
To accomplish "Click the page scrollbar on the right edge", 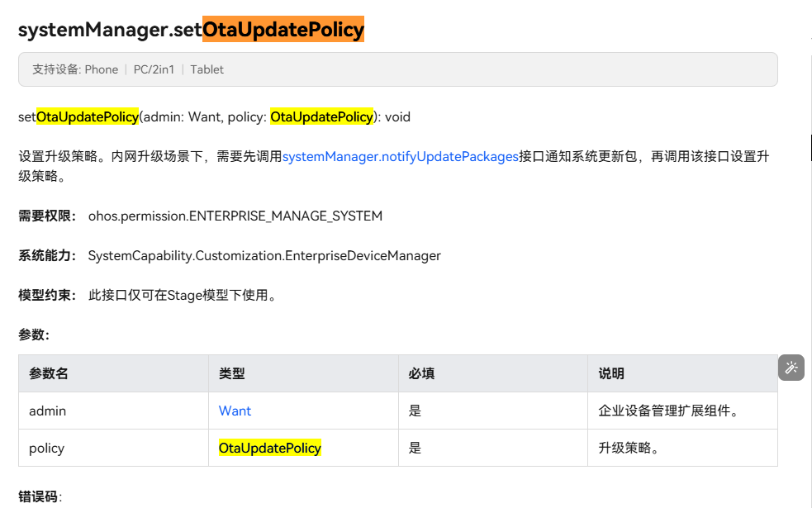I will coord(810,148).
